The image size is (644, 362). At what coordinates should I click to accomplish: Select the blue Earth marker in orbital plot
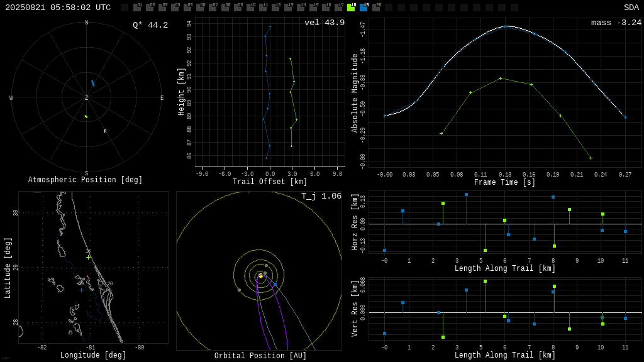(x=275, y=285)
